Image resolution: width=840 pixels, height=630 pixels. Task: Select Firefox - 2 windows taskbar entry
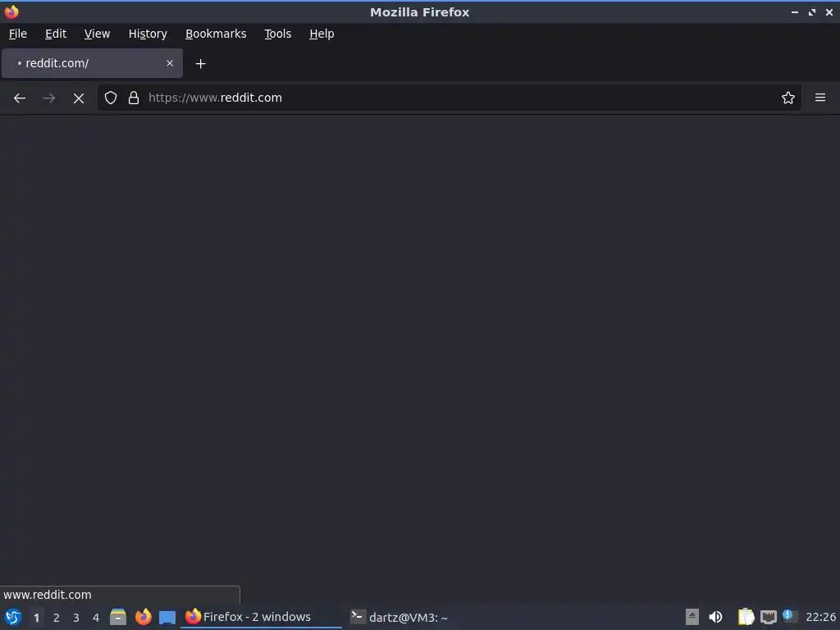coord(262,617)
